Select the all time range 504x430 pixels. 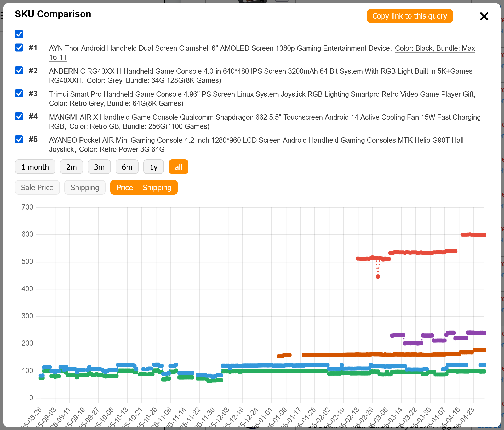pyautogui.click(x=179, y=167)
